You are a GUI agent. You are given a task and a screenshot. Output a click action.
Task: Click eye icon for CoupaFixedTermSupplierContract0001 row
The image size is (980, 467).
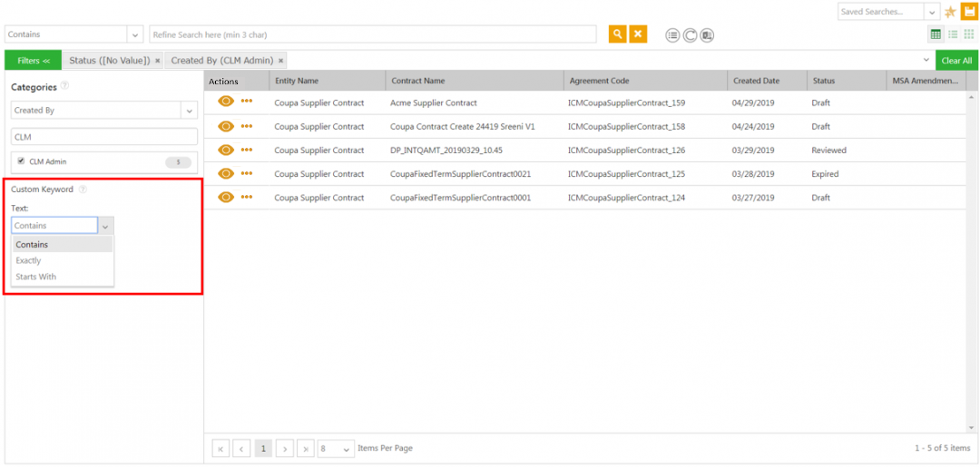pyautogui.click(x=225, y=198)
